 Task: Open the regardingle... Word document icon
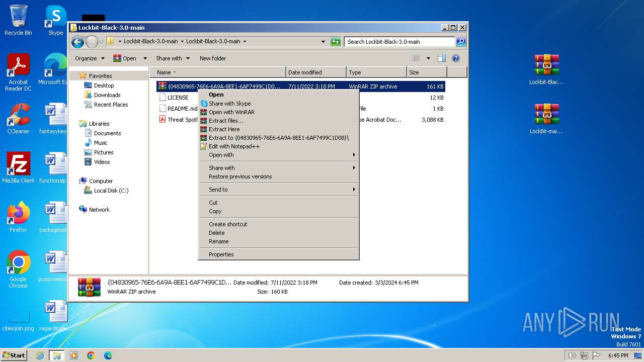55,315
